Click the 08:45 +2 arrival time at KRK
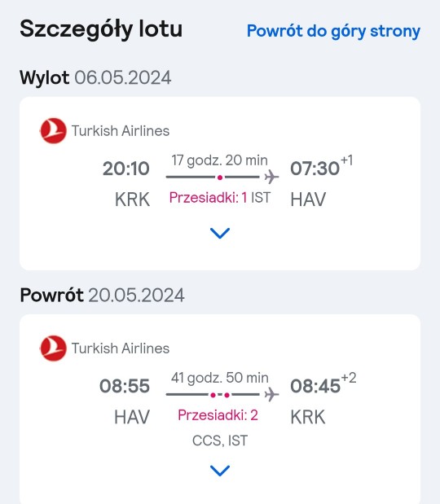The image size is (440, 504). (x=323, y=384)
